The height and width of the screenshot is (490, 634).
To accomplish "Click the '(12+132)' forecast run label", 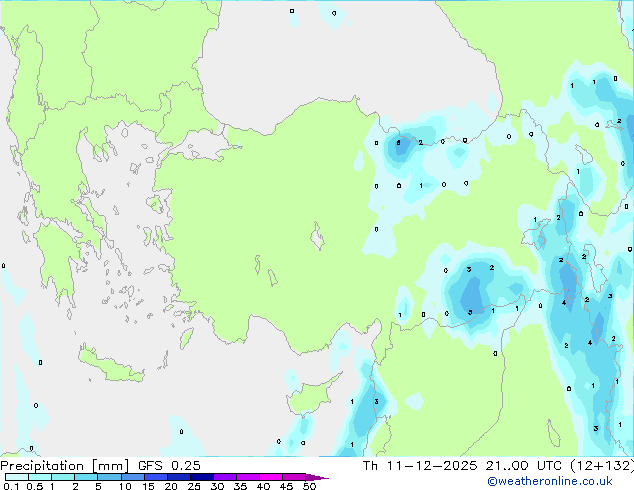I will (602, 466).
